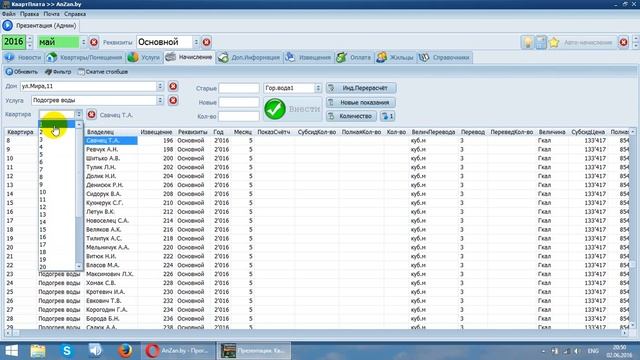Image resolution: width=640 pixels, height=360 pixels.
Task: Click the calculator icon in the top toolbar
Action: [541, 42]
